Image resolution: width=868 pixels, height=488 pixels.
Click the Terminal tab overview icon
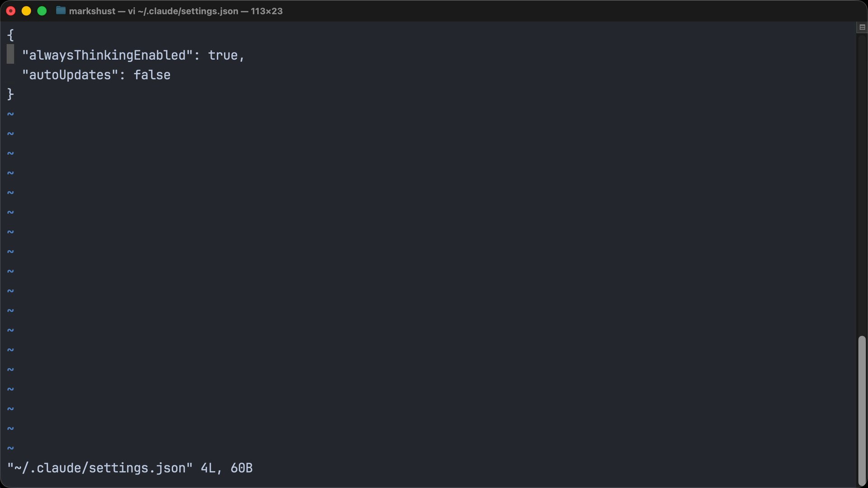coord(862,27)
